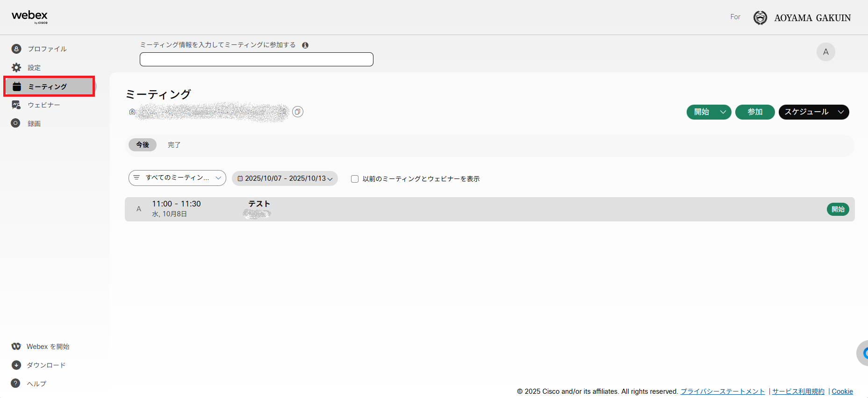
Task: Click the info icon beside join-meeting label
Action: point(305,45)
